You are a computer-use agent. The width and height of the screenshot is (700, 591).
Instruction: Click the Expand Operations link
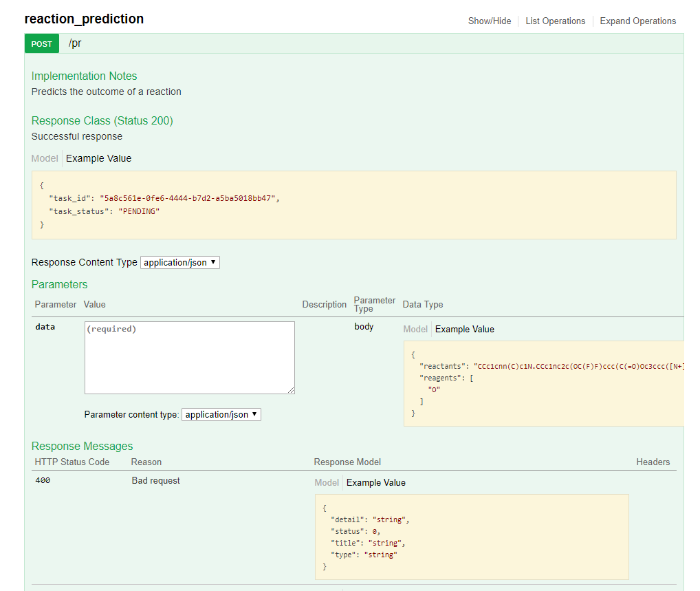pyautogui.click(x=637, y=21)
